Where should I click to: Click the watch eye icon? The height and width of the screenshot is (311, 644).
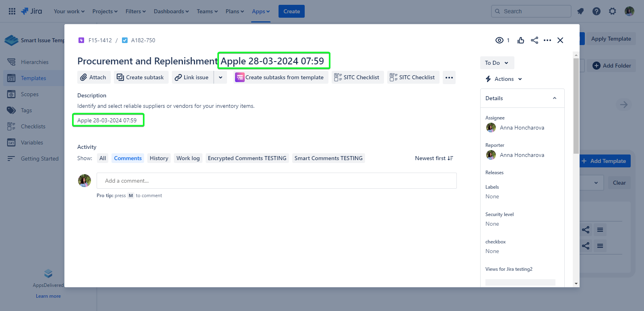[x=500, y=40]
